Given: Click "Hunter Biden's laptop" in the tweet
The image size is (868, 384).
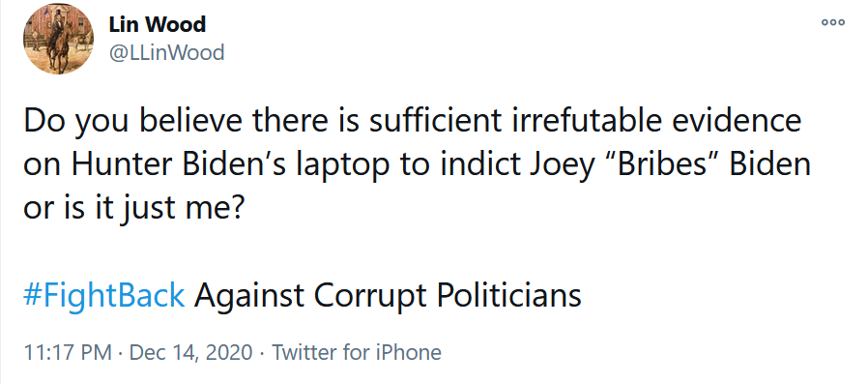Looking at the screenshot, I should click(x=232, y=164).
